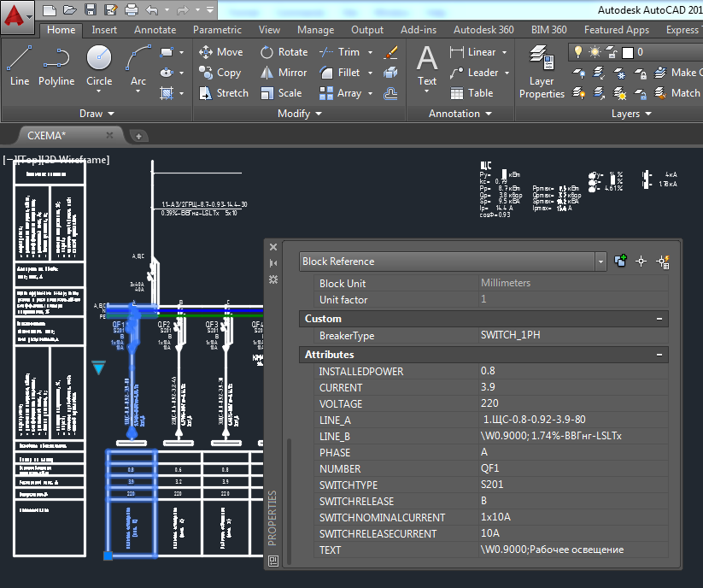This screenshot has width=703, height=588.
Task: Select the Line drawing tool
Action: (20, 66)
